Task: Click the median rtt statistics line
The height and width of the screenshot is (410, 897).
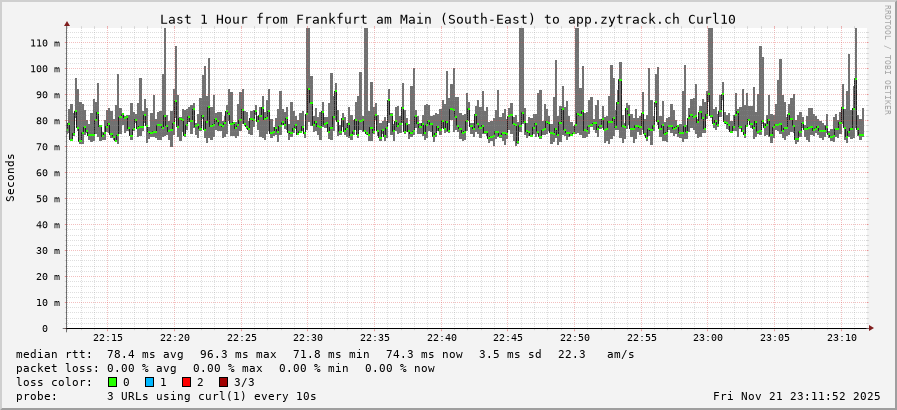Action: pyautogui.click(x=325, y=354)
